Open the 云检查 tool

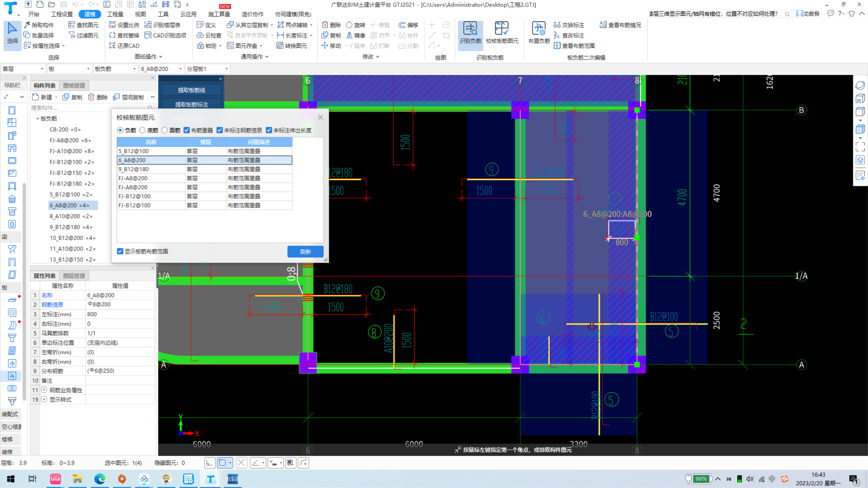[209, 35]
